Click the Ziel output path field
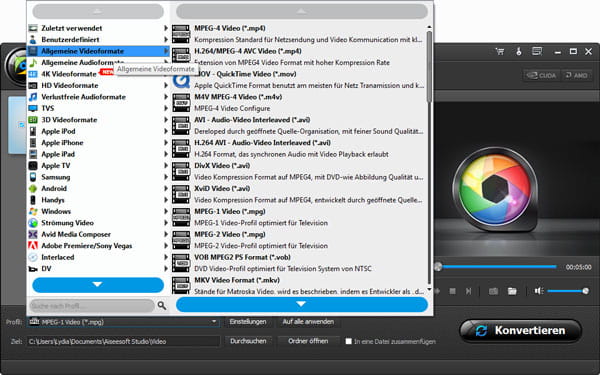The width and height of the screenshot is (600, 375). (123, 341)
